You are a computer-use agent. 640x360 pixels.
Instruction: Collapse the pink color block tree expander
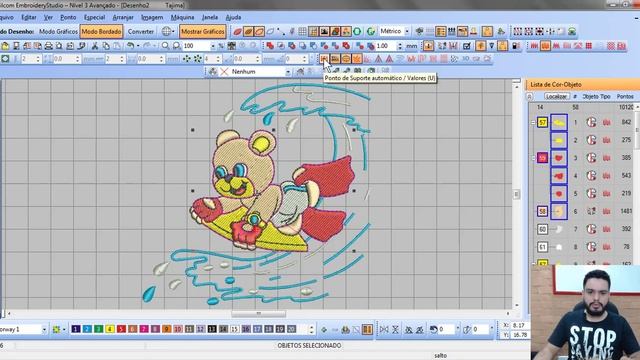pos(533,158)
